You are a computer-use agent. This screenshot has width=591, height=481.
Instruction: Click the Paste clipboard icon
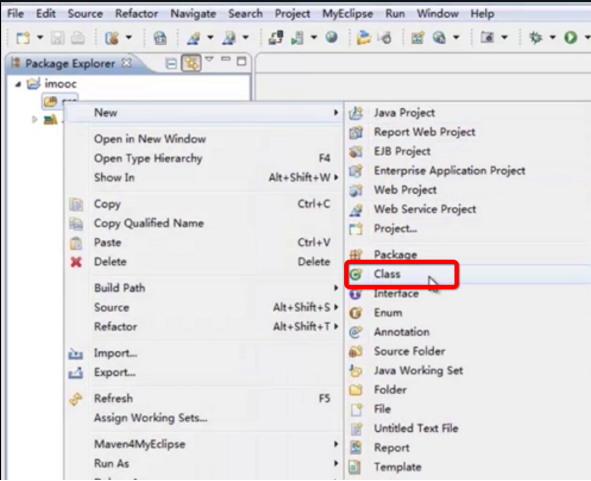click(76, 243)
